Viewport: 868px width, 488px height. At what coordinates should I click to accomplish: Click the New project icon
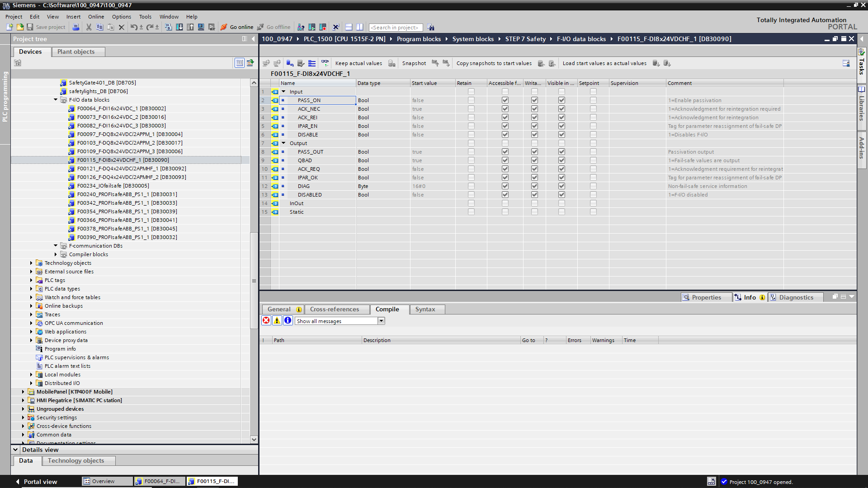coord(9,27)
